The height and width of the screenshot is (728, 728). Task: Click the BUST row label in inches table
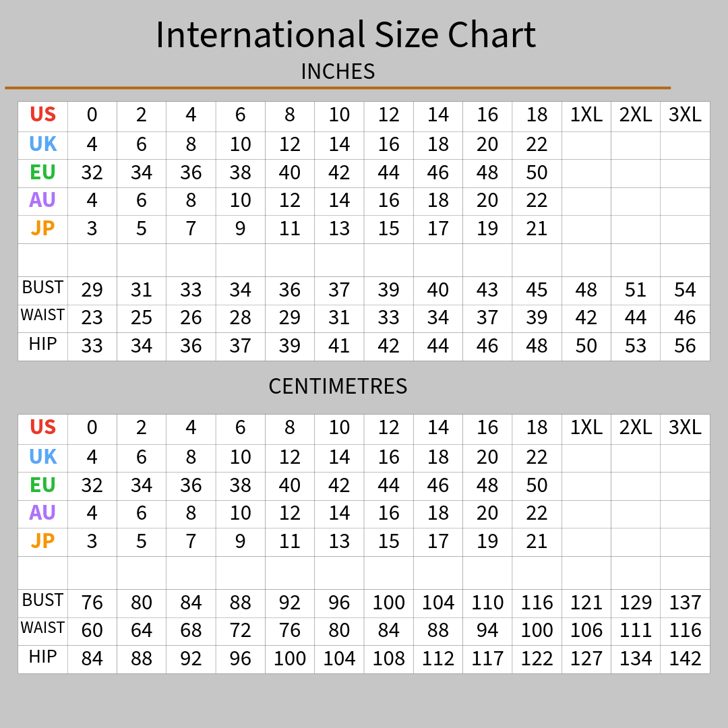pos(42,287)
